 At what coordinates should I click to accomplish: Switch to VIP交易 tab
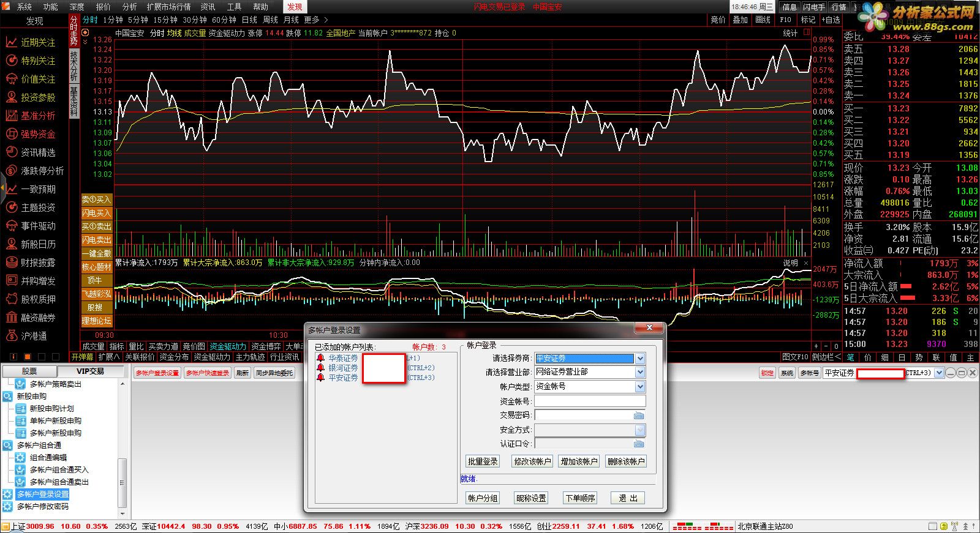pyautogui.click(x=91, y=371)
